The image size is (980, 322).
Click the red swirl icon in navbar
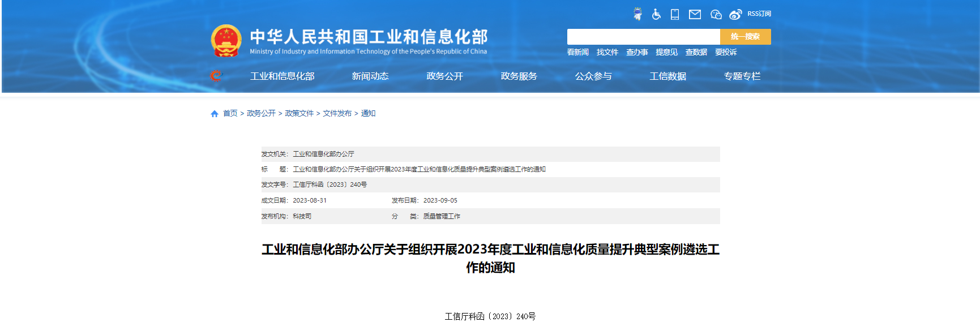click(216, 76)
